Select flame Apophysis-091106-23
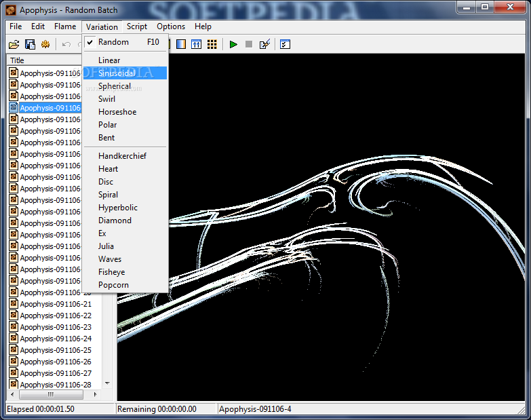This screenshot has height=420, width=531. coord(56,327)
